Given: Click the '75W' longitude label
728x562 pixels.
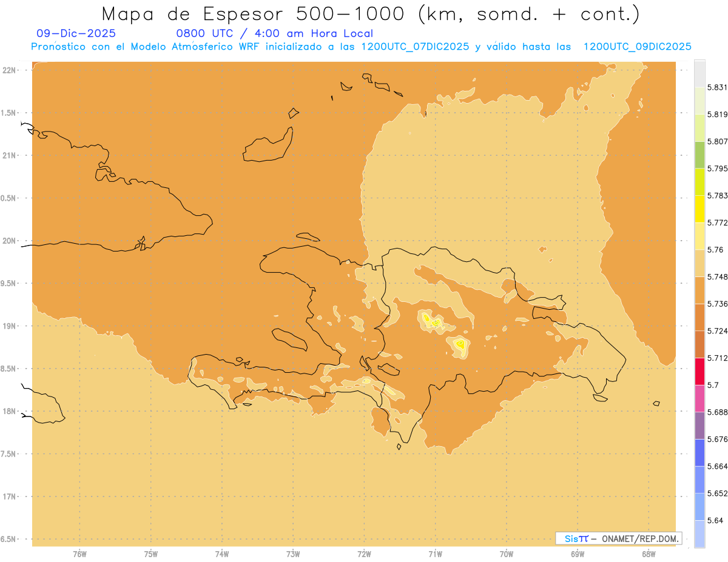Looking at the screenshot, I should (x=151, y=554).
